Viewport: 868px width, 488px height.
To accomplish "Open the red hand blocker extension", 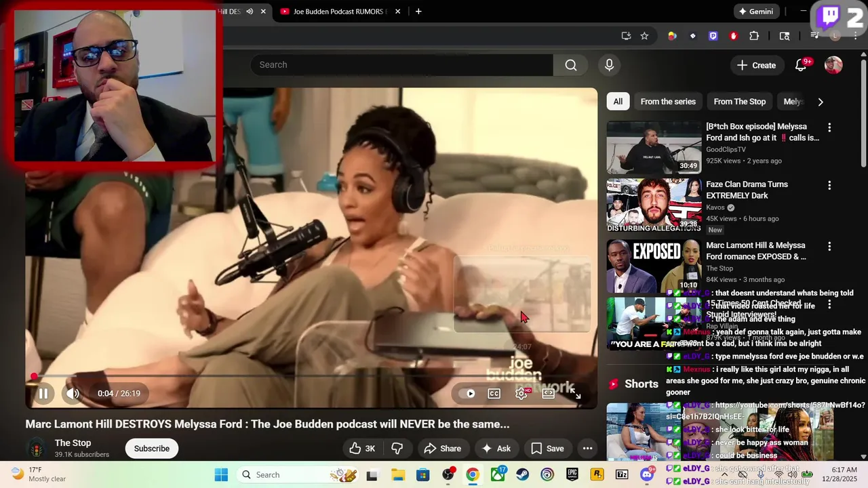I will pos(733,36).
